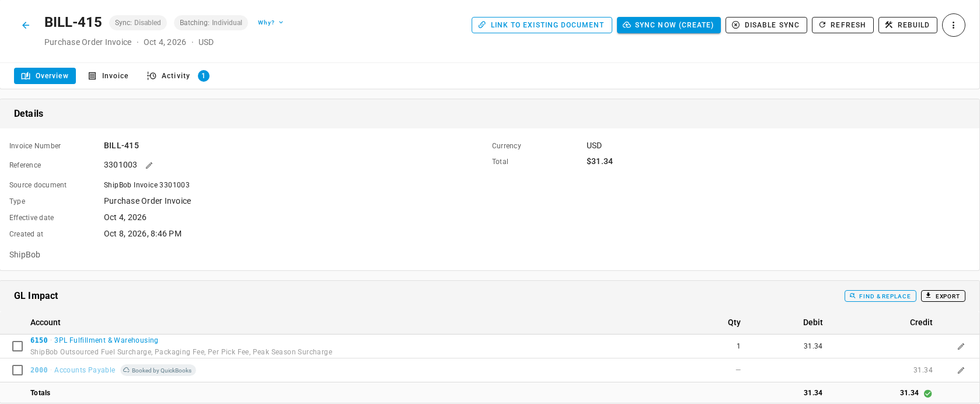
Task: Select the Accounts Payable row checkbox
Action: [x=18, y=370]
